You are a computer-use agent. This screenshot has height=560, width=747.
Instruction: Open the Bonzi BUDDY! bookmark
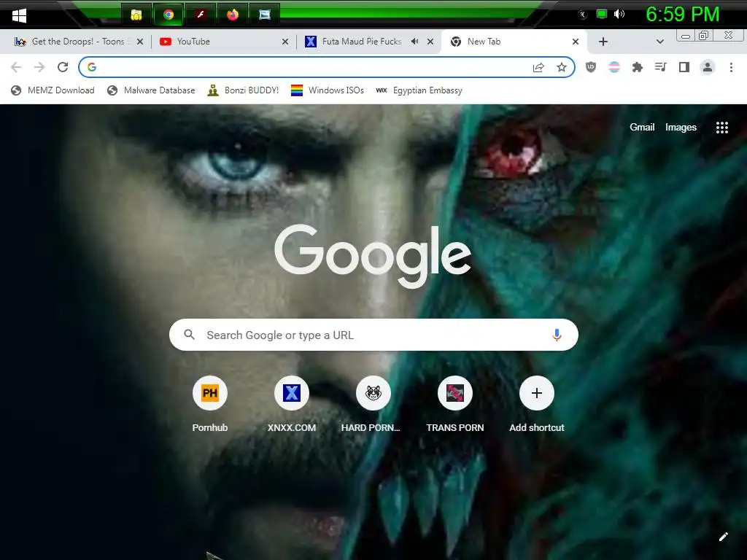click(243, 90)
